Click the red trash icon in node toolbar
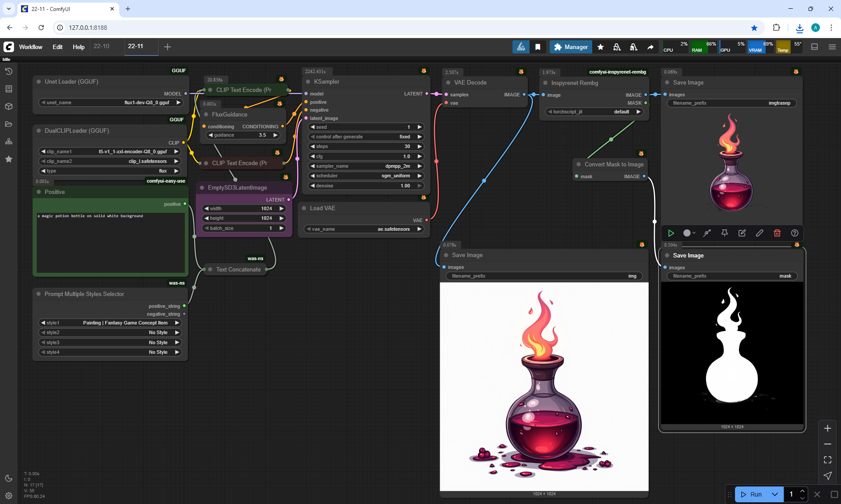The width and height of the screenshot is (841, 504). [777, 233]
